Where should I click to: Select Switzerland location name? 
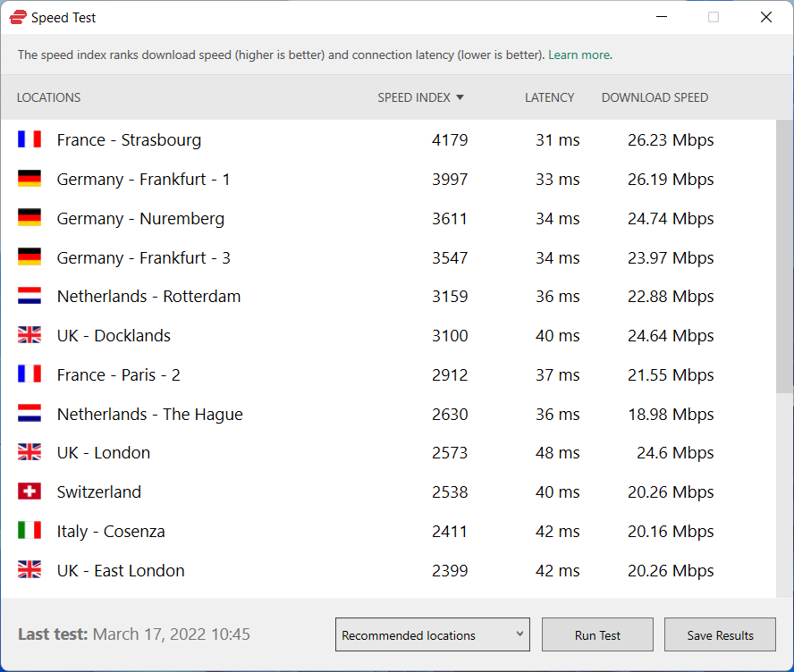tap(99, 491)
